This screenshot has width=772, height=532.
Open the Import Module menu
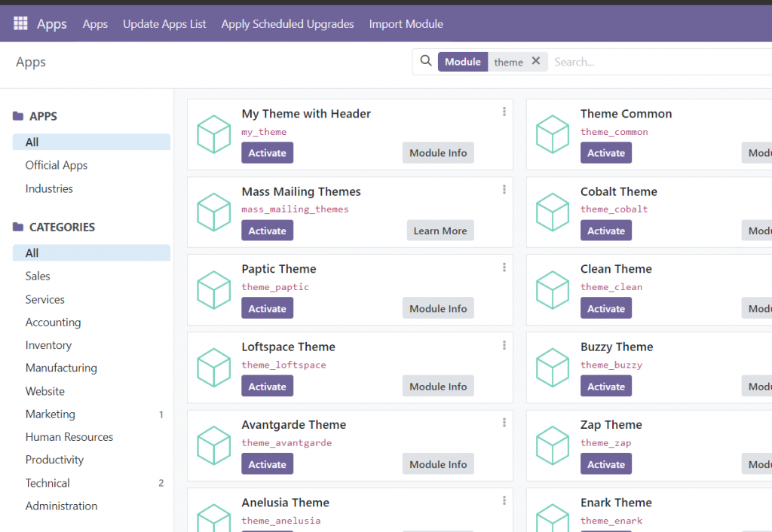tap(406, 23)
